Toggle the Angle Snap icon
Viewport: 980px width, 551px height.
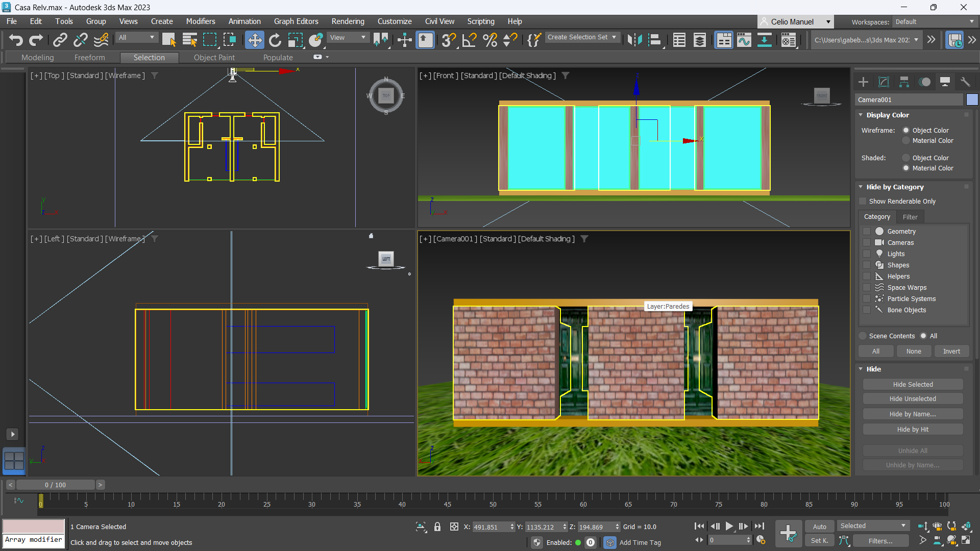pyautogui.click(x=469, y=40)
